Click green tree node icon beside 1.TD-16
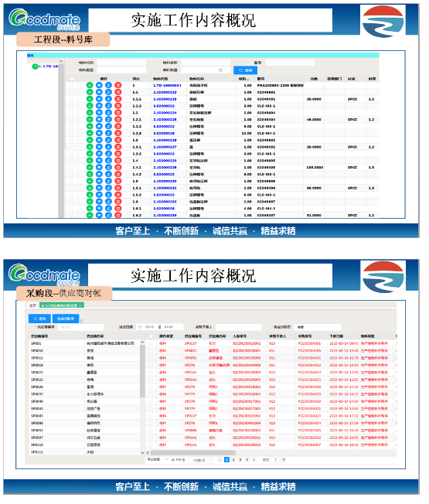This screenshot has height=504, width=429. (35, 66)
